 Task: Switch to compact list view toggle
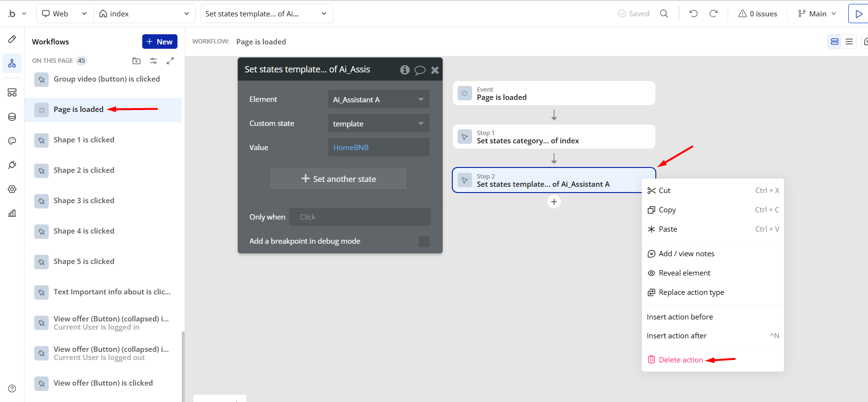(849, 42)
